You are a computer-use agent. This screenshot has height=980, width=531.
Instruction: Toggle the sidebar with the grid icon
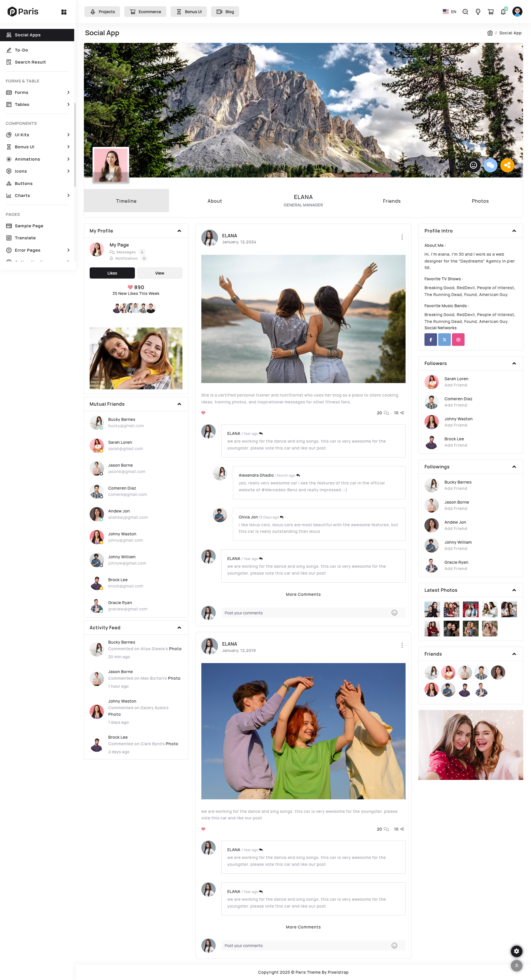coord(64,11)
